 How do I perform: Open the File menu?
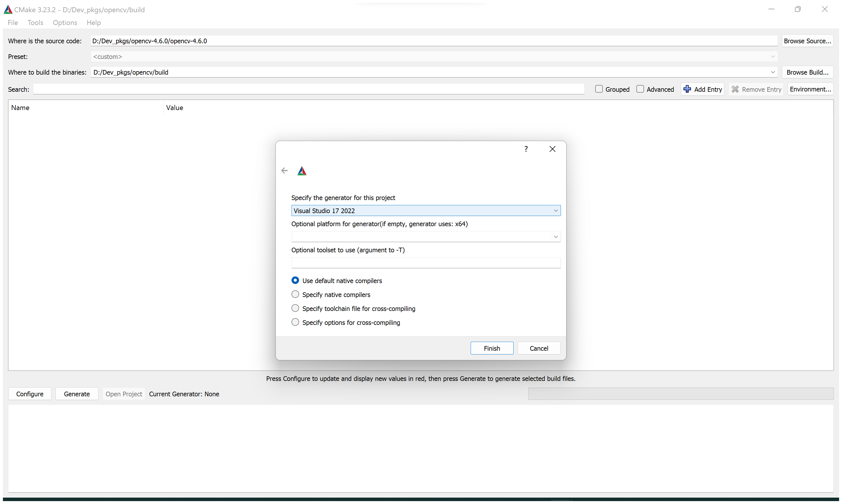click(x=12, y=22)
